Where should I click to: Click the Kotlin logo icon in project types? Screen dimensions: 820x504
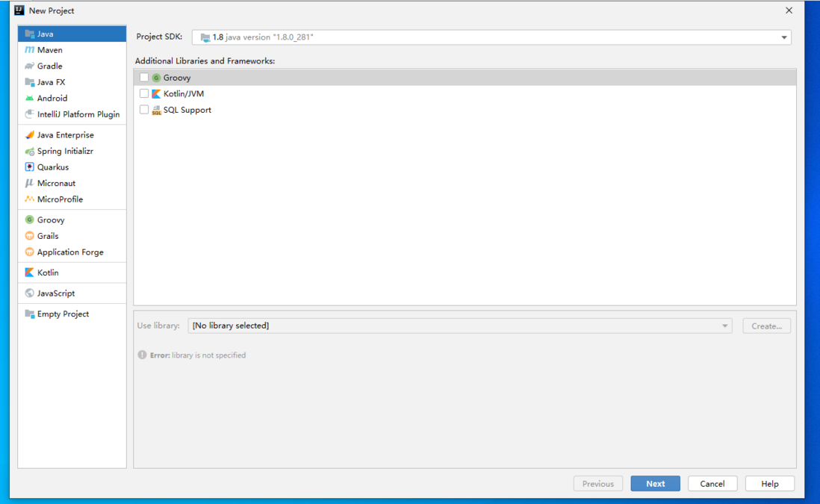29,273
